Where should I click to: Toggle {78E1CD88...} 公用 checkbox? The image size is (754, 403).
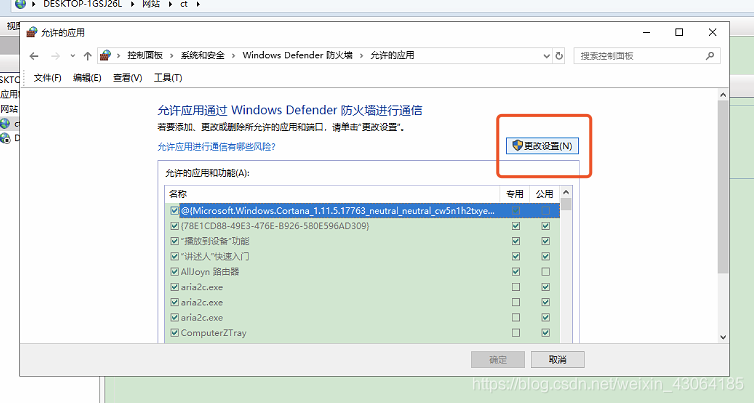[545, 226]
